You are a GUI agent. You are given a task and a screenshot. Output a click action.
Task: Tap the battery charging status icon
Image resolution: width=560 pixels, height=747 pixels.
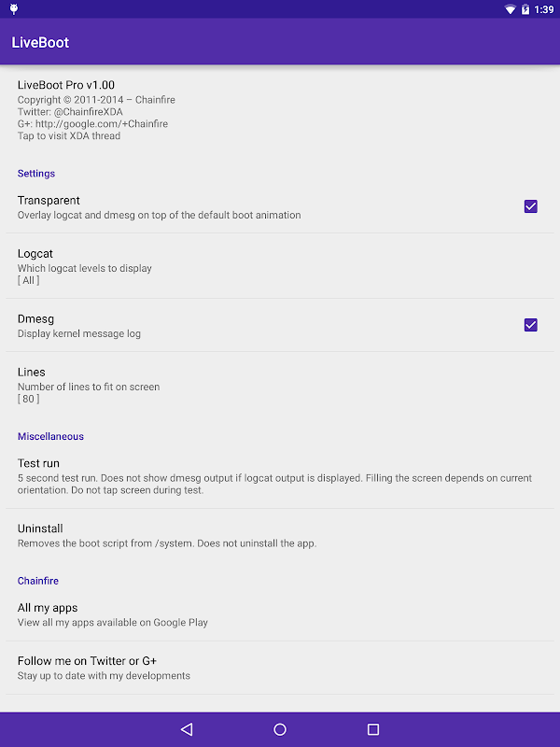tap(525, 9)
